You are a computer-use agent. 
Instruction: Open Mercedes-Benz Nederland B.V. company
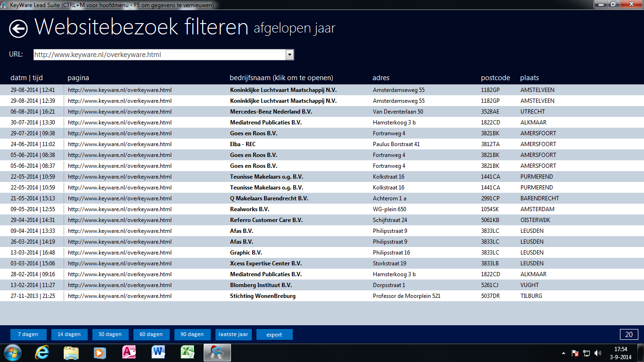click(x=271, y=112)
